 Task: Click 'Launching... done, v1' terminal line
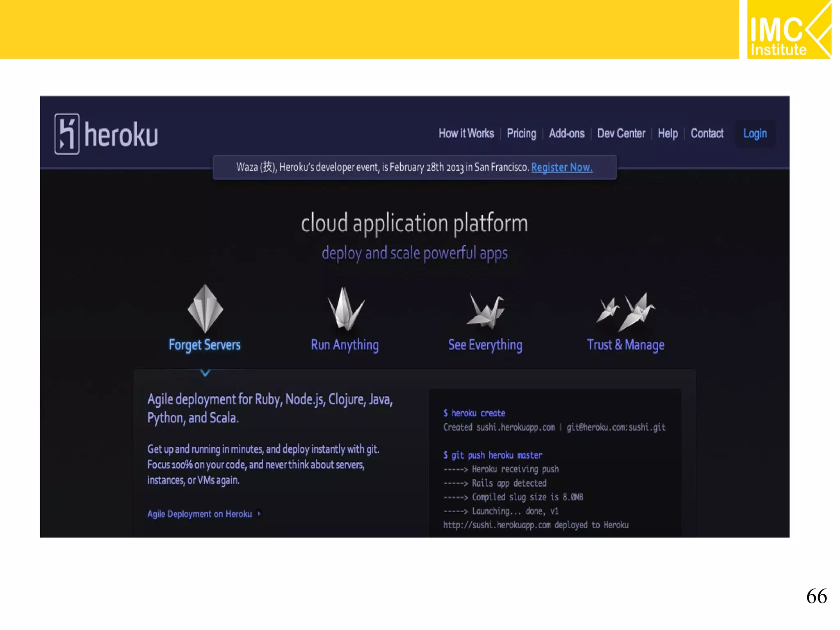(501, 511)
